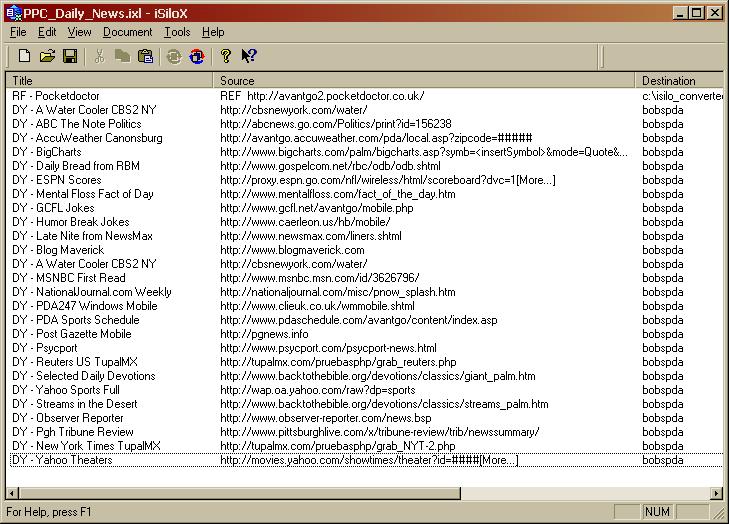Click the horizontal scrollbar thumb
The height and width of the screenshot is (524, 729).
[x=240, y=493]
